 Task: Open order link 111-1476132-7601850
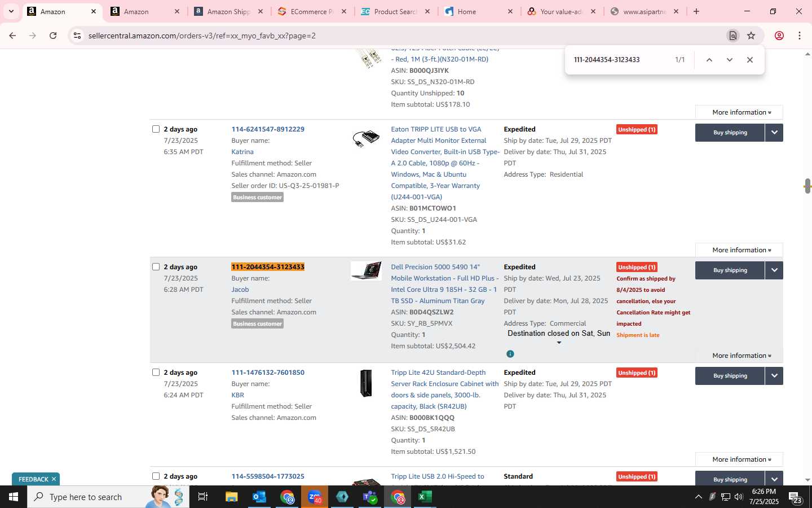pos(268,373)
